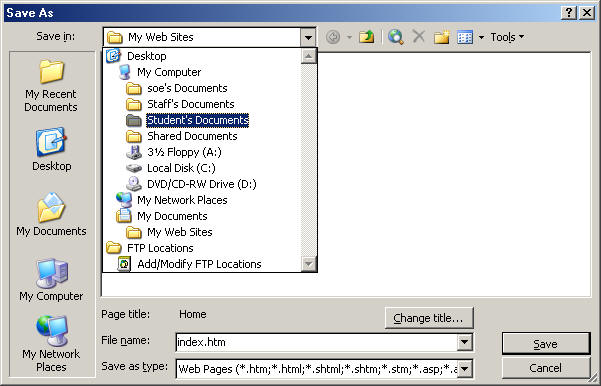
Task: Select DVD/CD-RW Drive (D:)
Action: (202, 184)
